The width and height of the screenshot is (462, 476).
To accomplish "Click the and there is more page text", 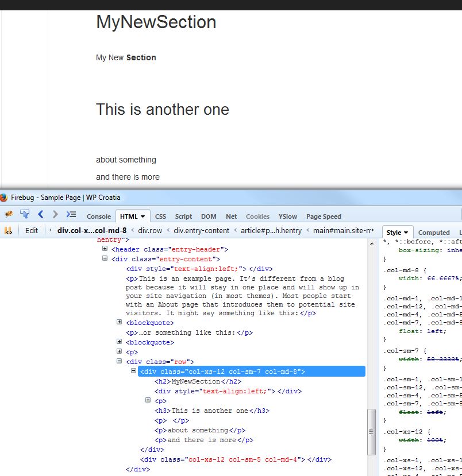I will (128, 177).
